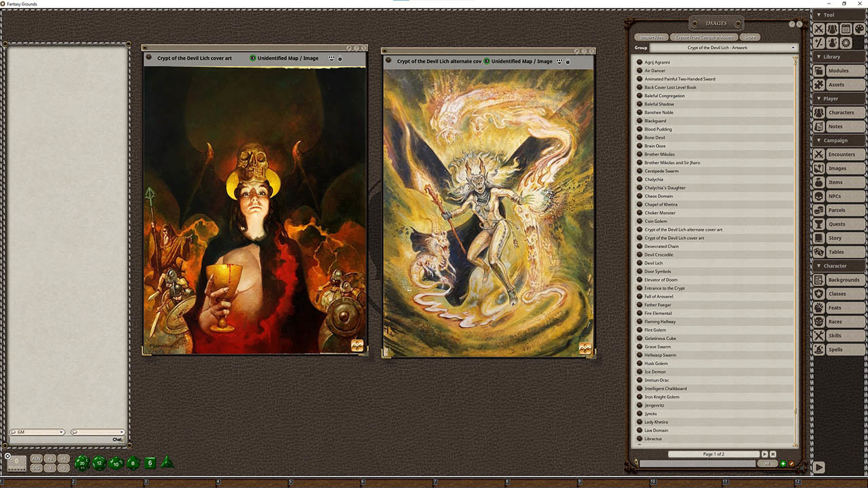Click the green add image button
868x488 pixels.
click(783, 464)
